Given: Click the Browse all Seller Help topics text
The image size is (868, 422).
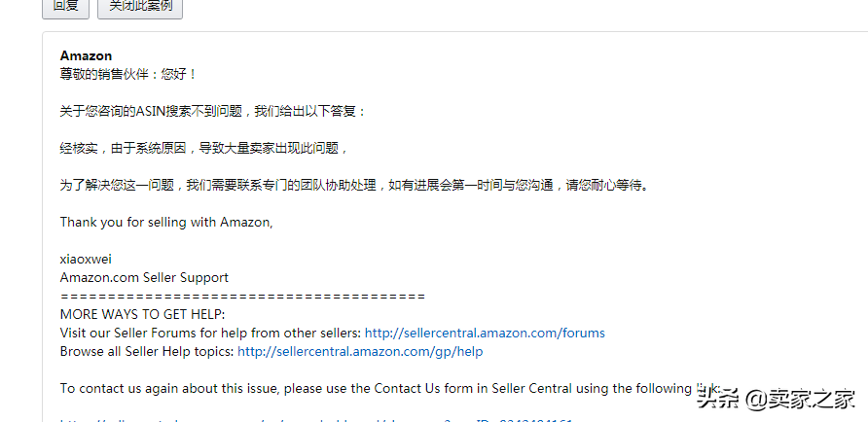Looking at the screenshot, I should pos(147,351).
